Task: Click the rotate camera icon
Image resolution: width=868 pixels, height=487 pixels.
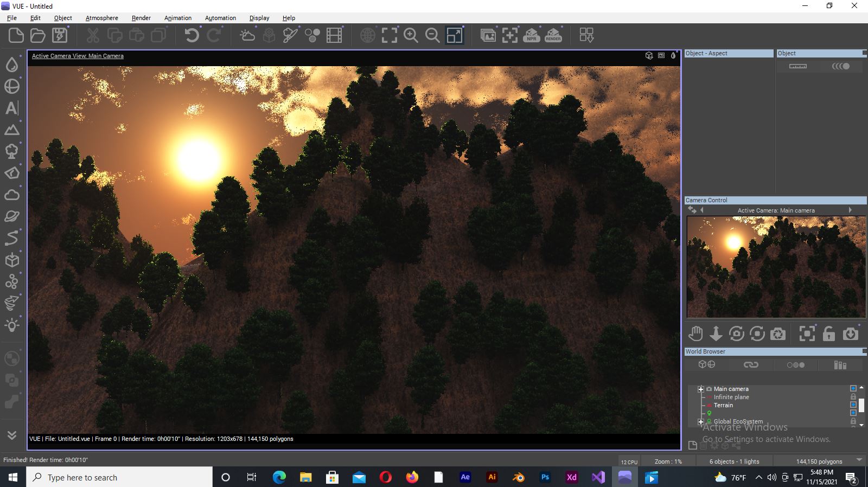Action: 737,334
